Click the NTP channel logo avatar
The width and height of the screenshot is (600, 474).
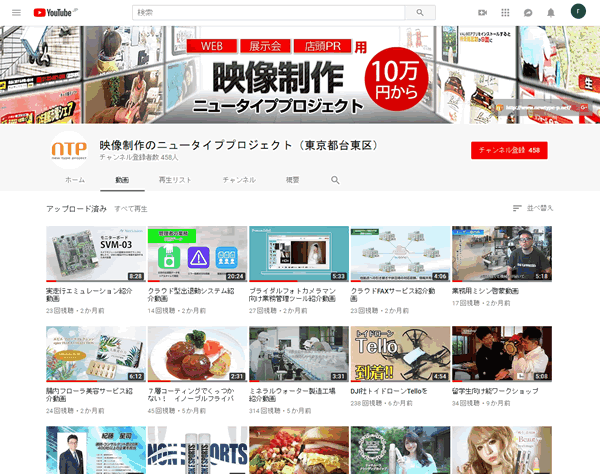click(x=69, y=150)
